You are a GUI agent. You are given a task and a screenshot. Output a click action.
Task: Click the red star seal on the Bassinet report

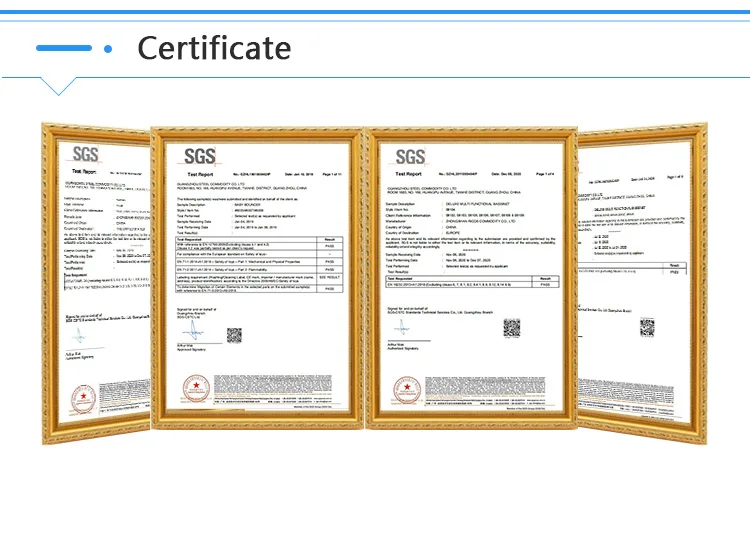click(407, 390)
